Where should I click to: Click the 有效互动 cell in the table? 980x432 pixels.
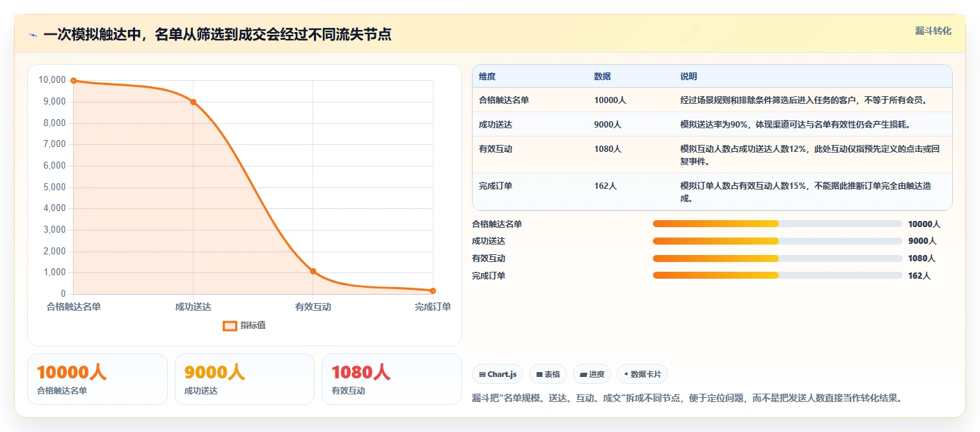496,149
